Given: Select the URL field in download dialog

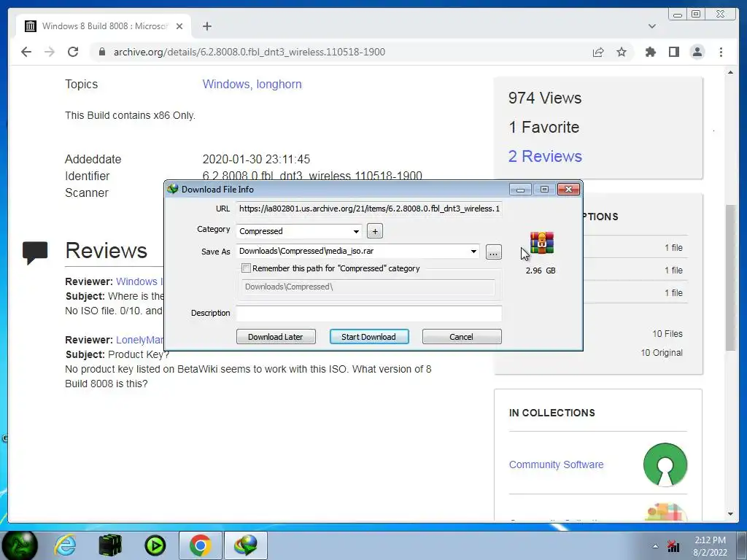Looking at the screenshot, I should pyautogui.click(x=368, y=209).
